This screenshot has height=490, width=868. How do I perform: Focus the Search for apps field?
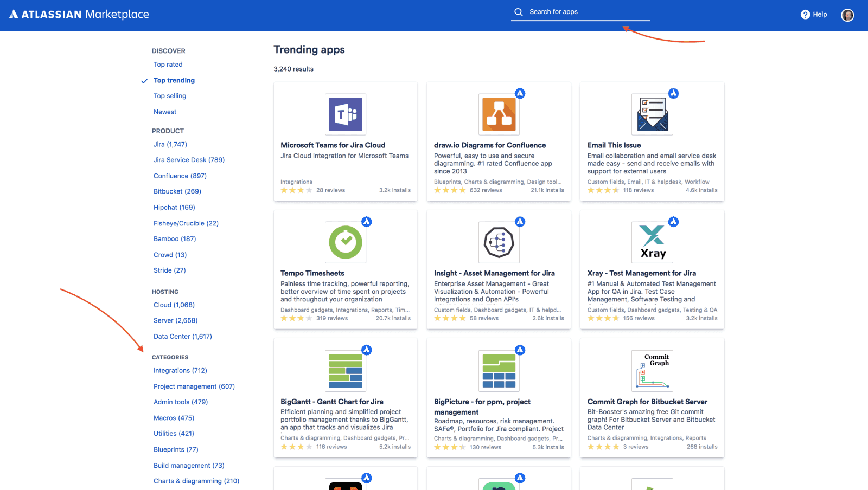(580, 12)
